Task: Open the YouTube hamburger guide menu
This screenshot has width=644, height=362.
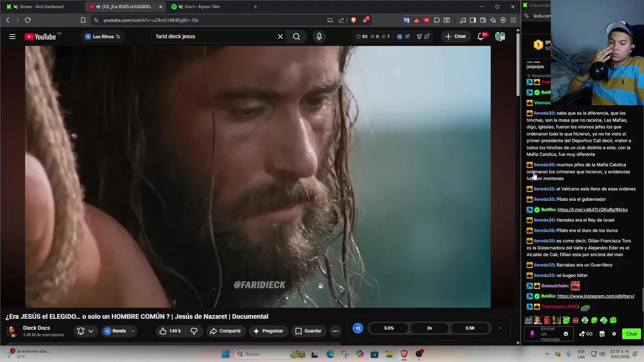Action: click(x=12, y=36)
